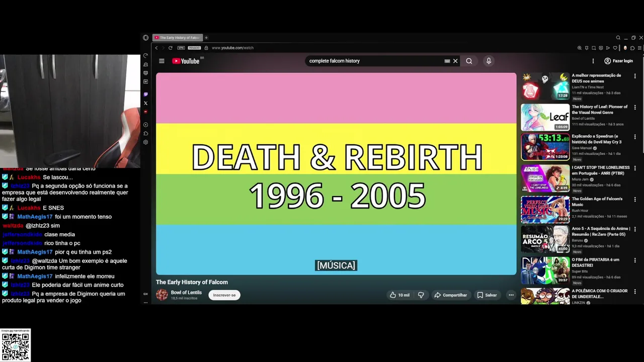Open options menu for 'O FIM da PIRATARIA' video
This screenshot has width=644, height=362.
[635, 260]
